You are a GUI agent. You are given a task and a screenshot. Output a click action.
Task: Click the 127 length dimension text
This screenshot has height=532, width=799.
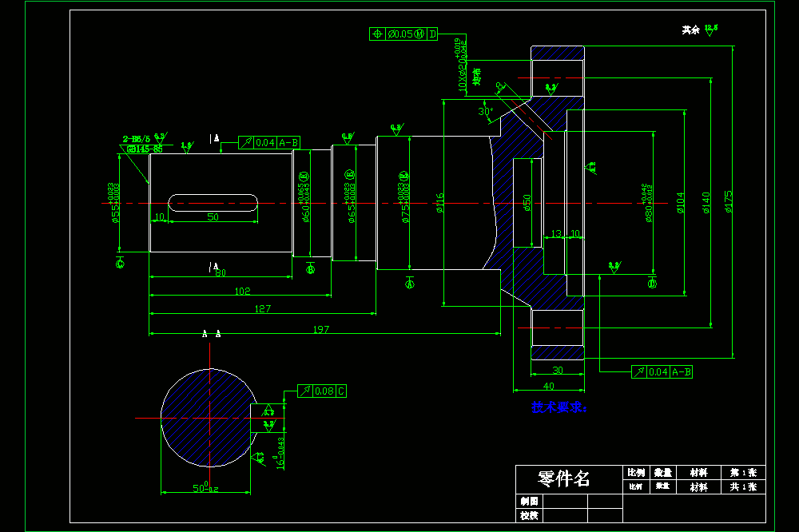point(262,309)
